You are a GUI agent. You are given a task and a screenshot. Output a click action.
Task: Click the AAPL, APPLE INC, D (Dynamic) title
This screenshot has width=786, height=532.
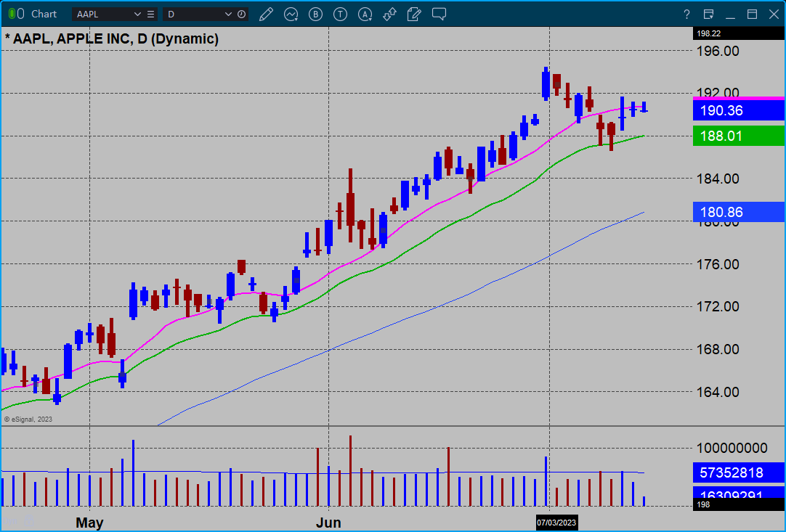click(x=112, y=38)
